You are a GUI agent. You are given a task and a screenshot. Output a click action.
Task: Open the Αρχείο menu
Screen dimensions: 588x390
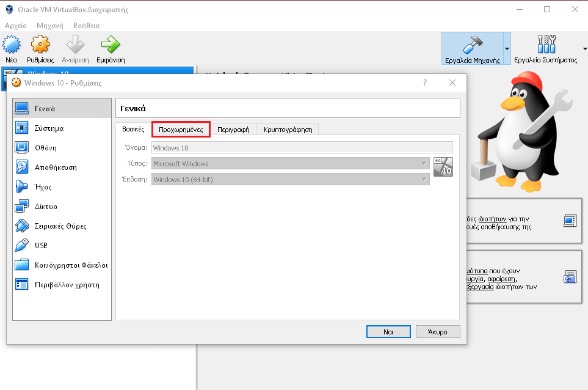coord(16,26)
